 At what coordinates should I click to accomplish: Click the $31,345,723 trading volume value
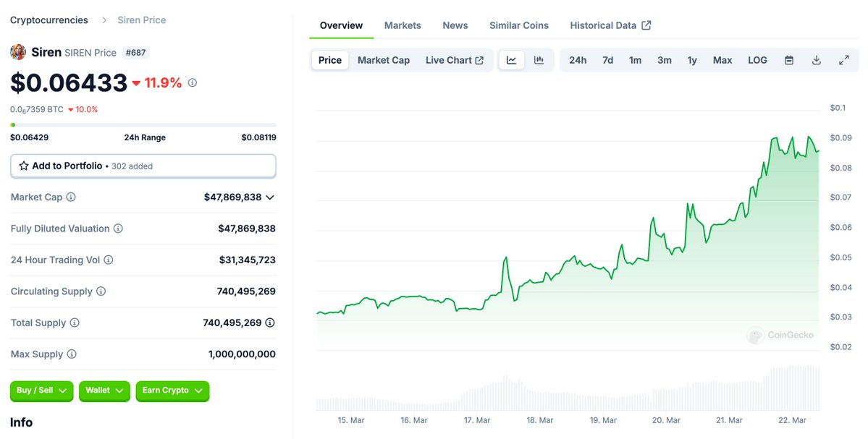coord(247,260)
